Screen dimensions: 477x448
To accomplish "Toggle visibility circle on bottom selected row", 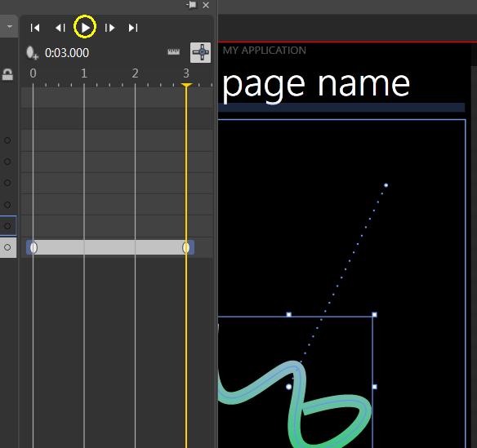I will (7, 247).
